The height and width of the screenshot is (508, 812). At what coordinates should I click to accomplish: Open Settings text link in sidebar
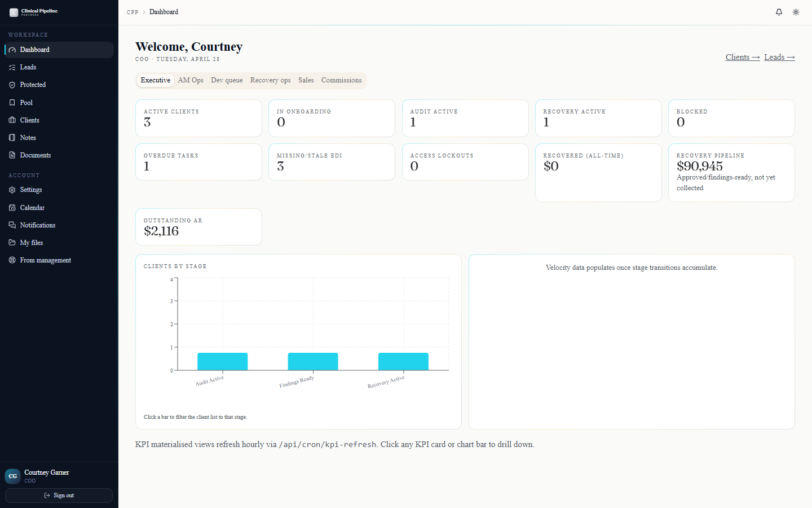(x=31, y=190)
